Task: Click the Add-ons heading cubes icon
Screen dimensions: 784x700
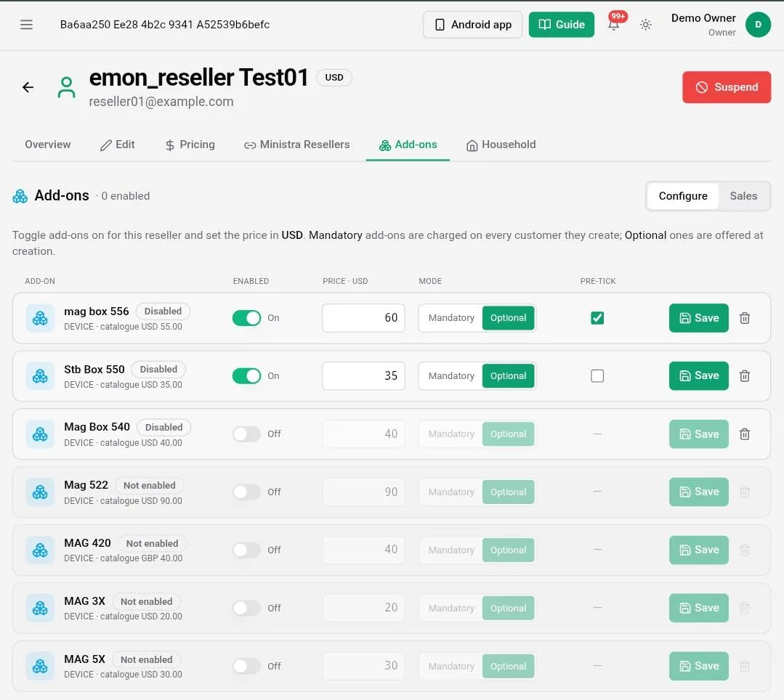Action: pyautogui.click(x=20, y=196)
